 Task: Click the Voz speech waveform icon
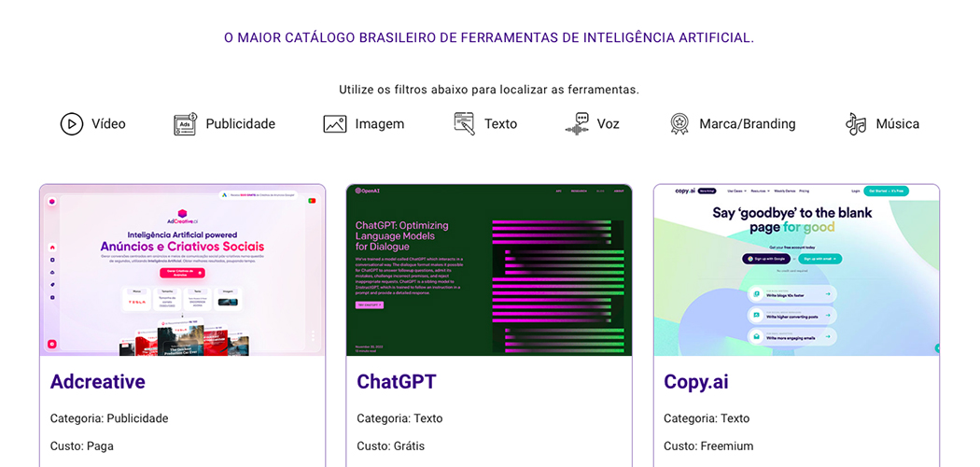(577, 124)
